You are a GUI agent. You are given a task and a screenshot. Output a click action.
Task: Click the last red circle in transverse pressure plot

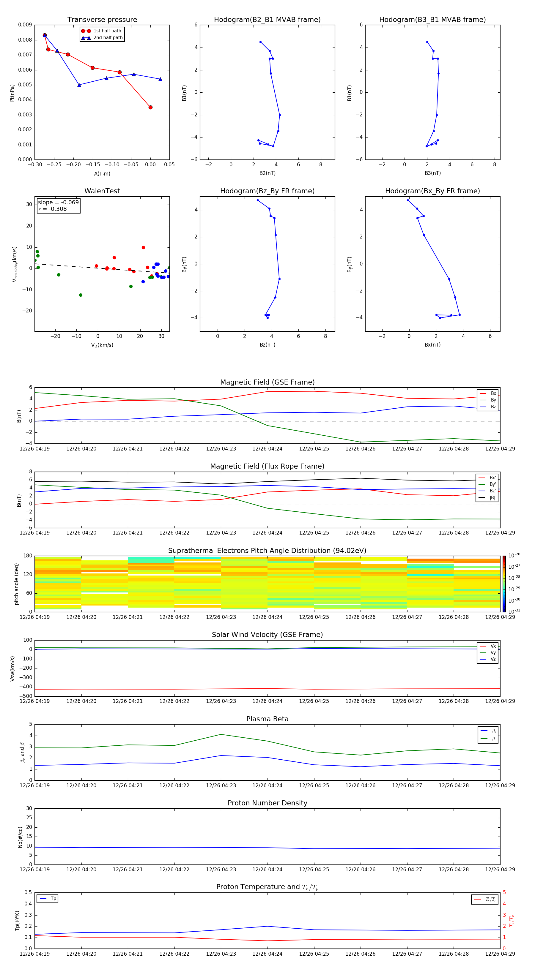pyautogui.click(x=150, y=107)
